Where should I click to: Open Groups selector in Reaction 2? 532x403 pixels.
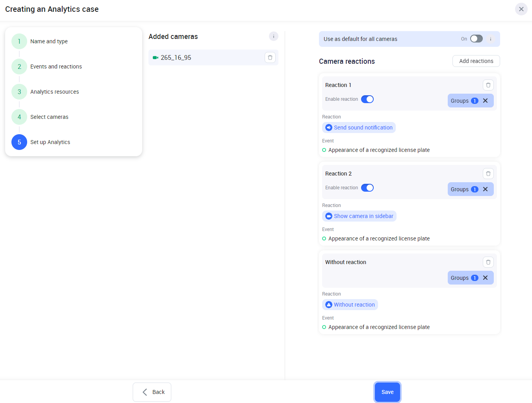point(463,189)
